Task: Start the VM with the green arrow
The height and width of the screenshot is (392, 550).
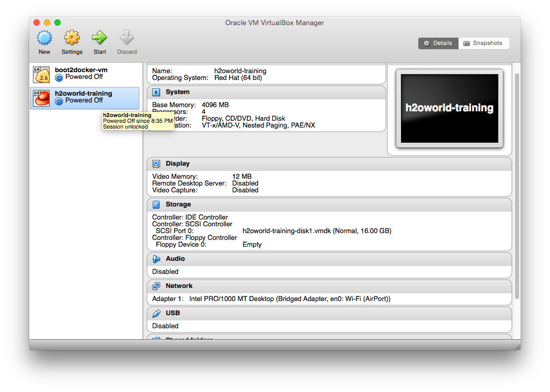Action: click(x=100, y=38)
